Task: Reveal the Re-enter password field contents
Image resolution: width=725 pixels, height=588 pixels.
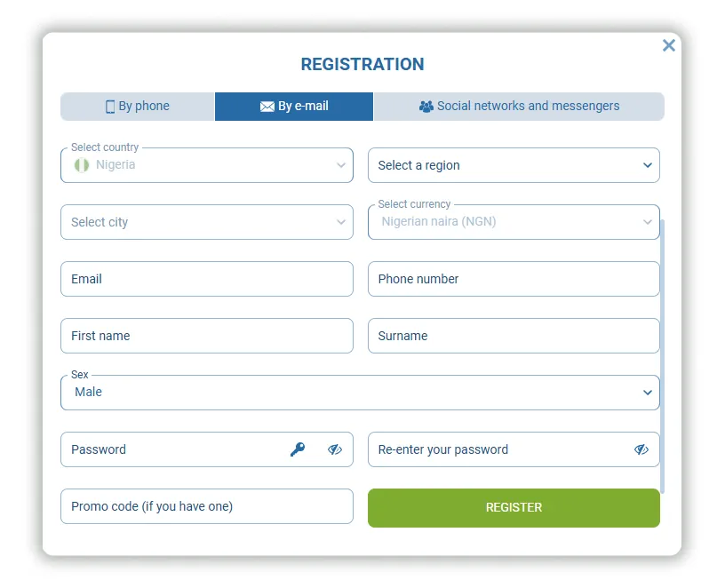Action: [641, 449]
